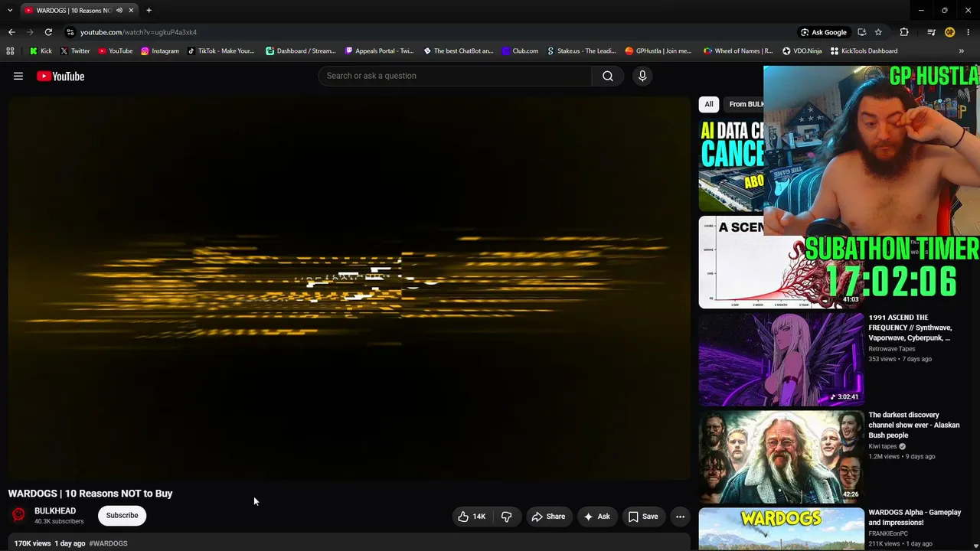The width and height of the screenshot is (980, 551).
Task: Open the FRANKIEonPC channel
Action: [888, 533]
